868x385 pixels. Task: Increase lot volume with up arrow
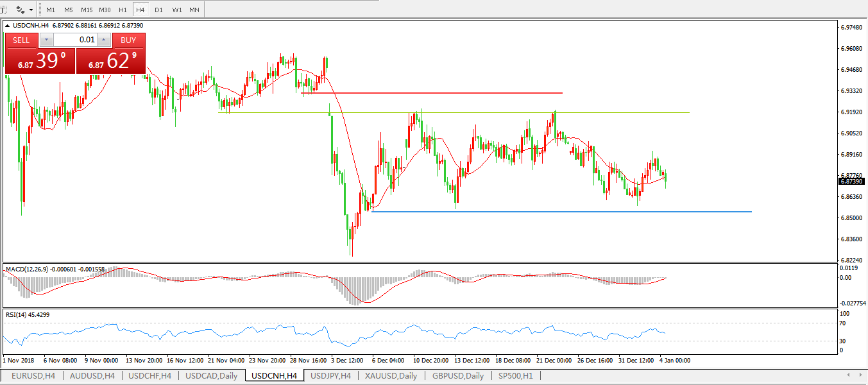pos(103,40)
